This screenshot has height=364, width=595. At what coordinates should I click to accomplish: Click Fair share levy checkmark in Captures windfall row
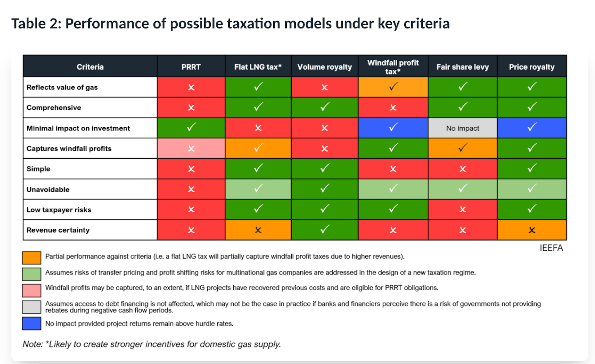coord(462,148)
